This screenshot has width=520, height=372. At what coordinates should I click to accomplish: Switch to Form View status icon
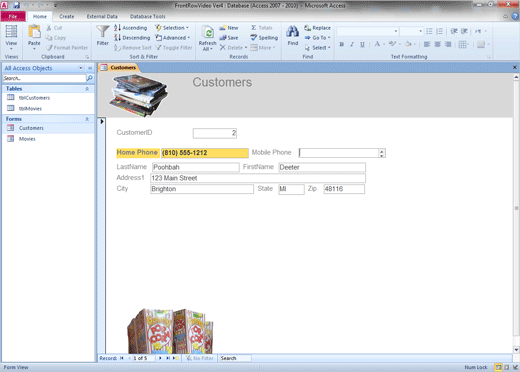tap(498, 367)
